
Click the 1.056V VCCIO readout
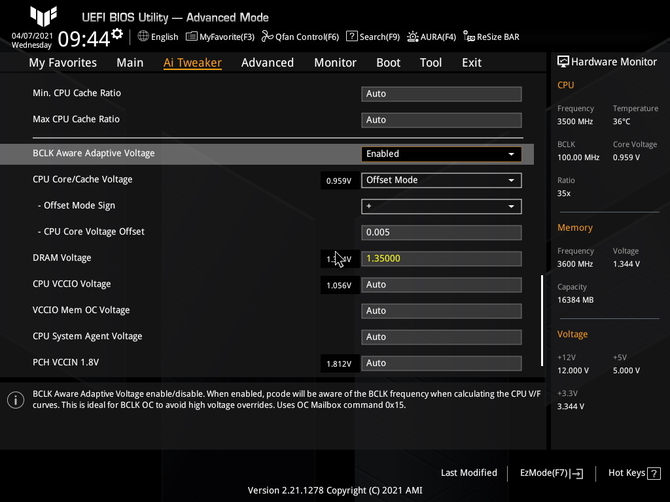click(339, 285)
